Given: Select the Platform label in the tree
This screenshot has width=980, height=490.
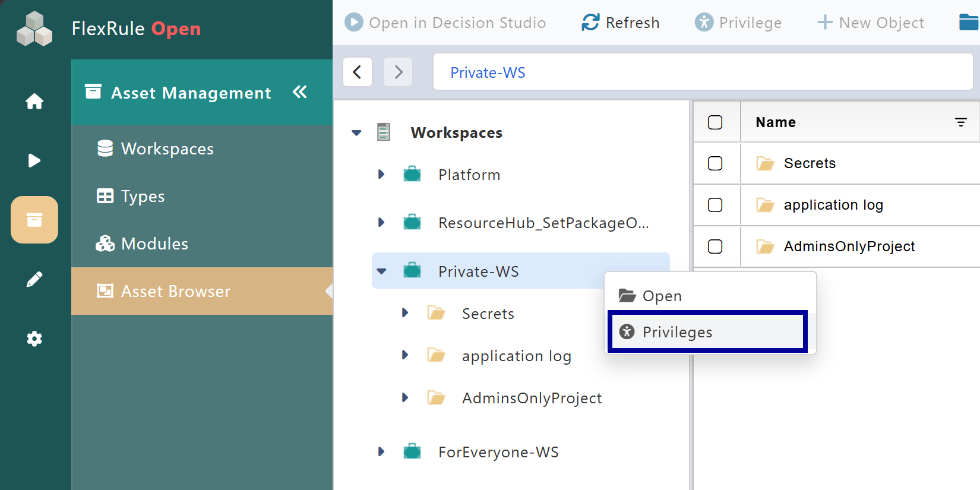Looking at the screenshot, I should tap(469, 175).
